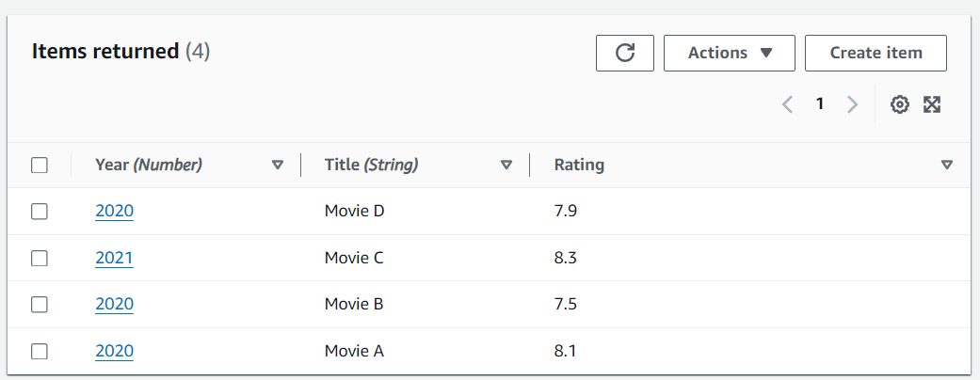Open the Actions dropdown menu
980x380 pixels.
[730, 54]
